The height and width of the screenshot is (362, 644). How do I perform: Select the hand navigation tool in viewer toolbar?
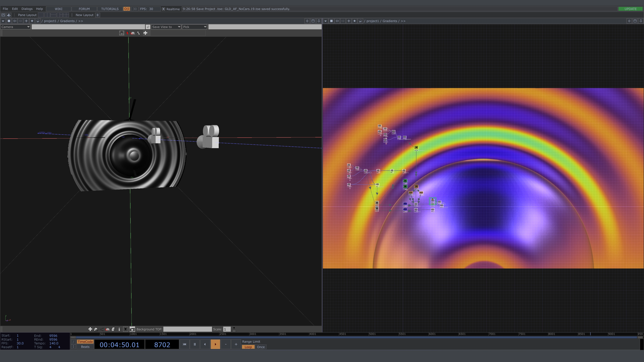tap(121, 33)
